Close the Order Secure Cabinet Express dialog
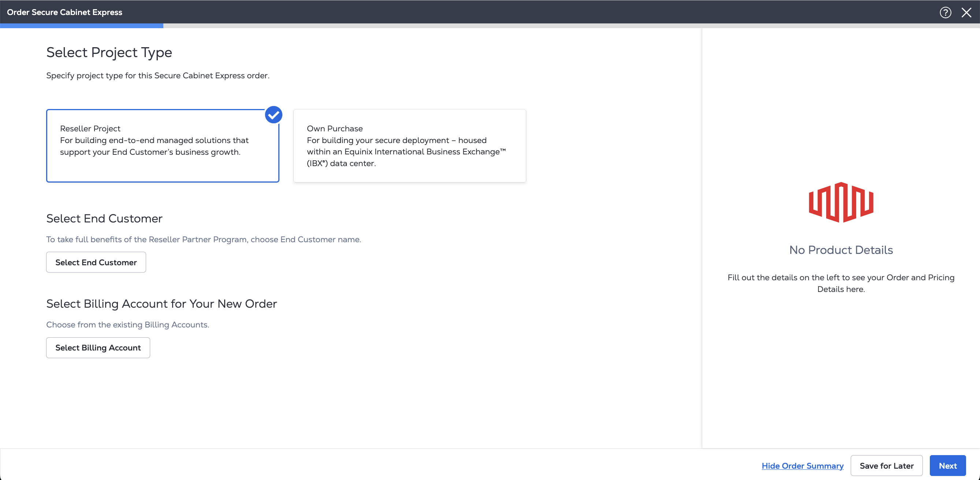 966,12
